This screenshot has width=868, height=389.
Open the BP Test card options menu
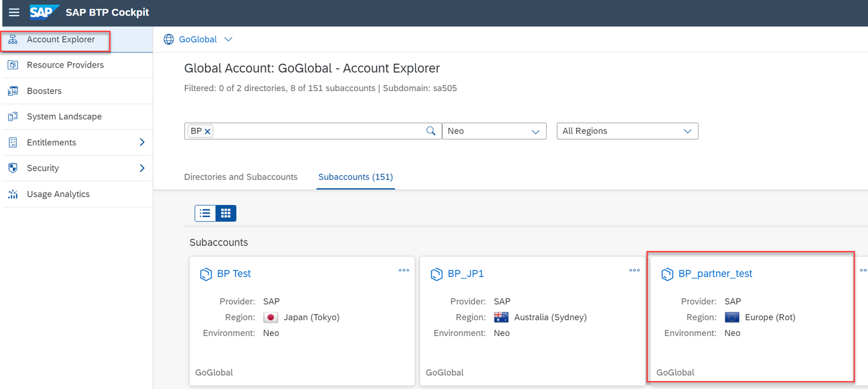[404, 270]
